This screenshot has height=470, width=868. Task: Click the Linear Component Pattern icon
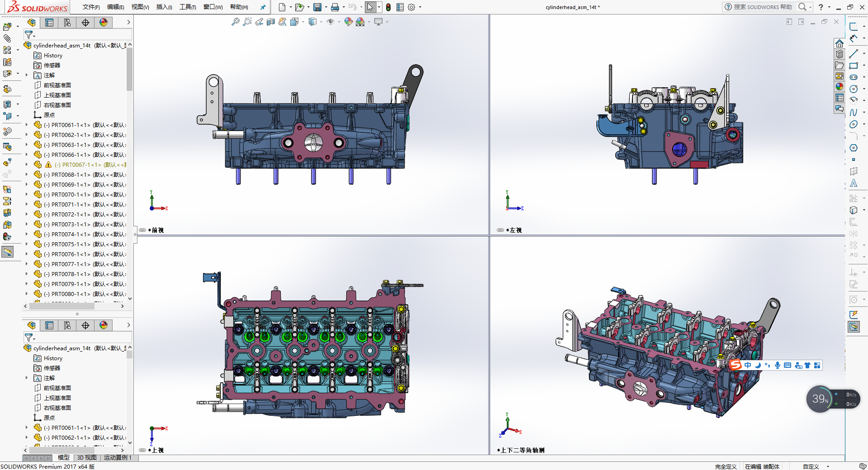point(7,50)
